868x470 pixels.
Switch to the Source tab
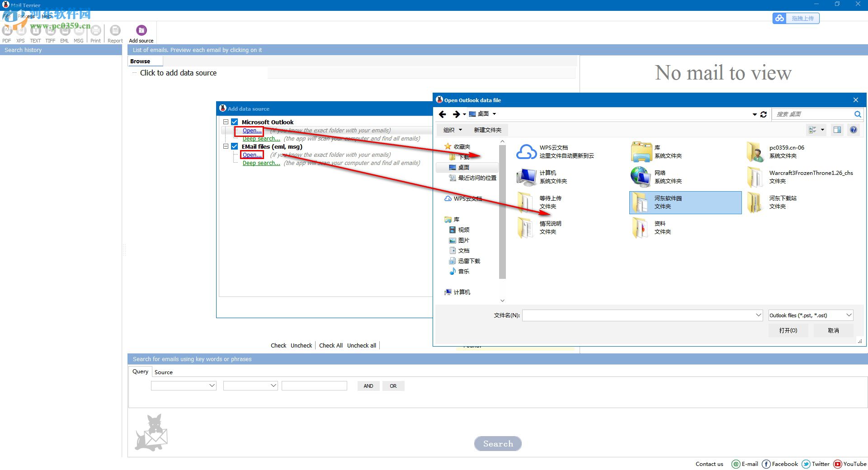coord(164,372)
